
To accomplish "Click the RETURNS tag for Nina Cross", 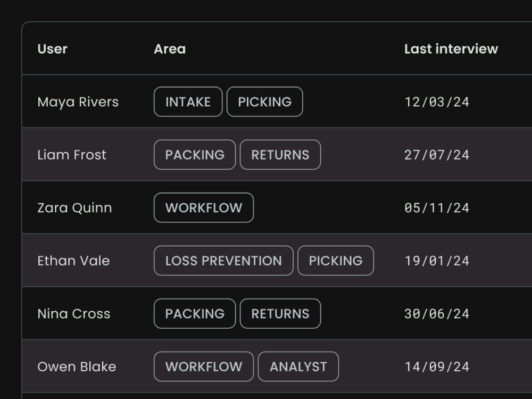I will pyautogui.click(x=280, y=314).
